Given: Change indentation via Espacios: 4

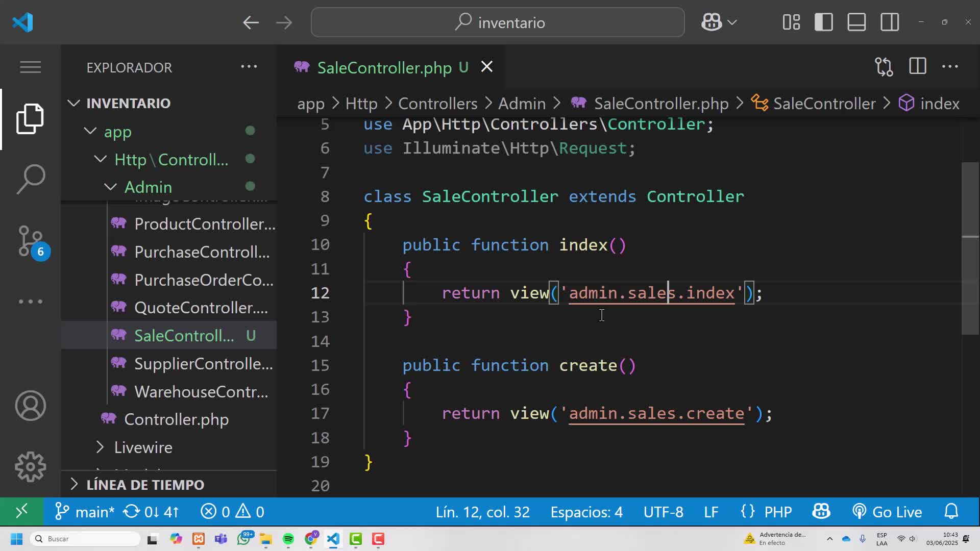Looking at the screenshot, I should pyautogui.click(x=586, y=512).
